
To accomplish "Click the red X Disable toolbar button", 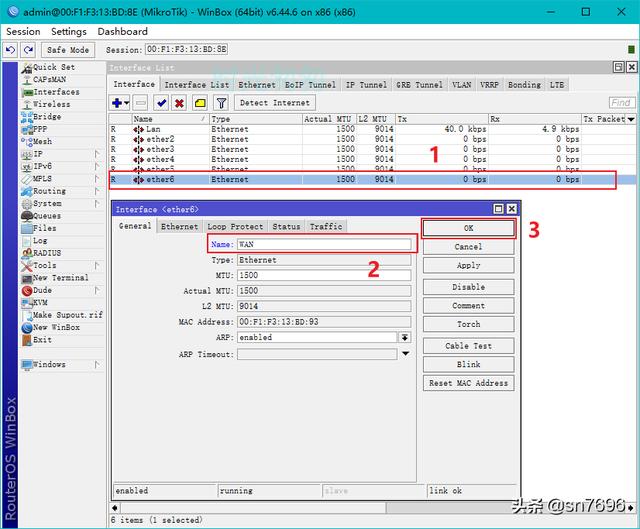I will pyautogui.click(x=179, y=103).
